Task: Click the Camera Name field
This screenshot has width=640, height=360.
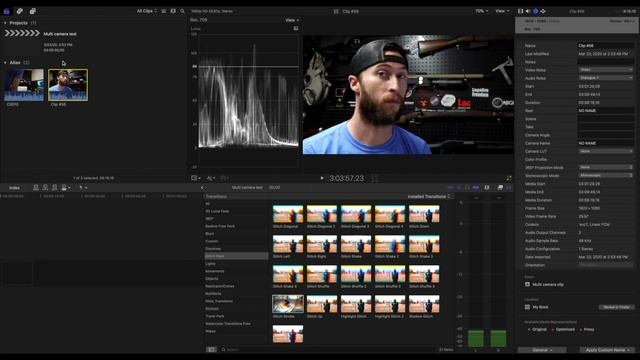Action: pyautogui.click(x=606, y=143)
